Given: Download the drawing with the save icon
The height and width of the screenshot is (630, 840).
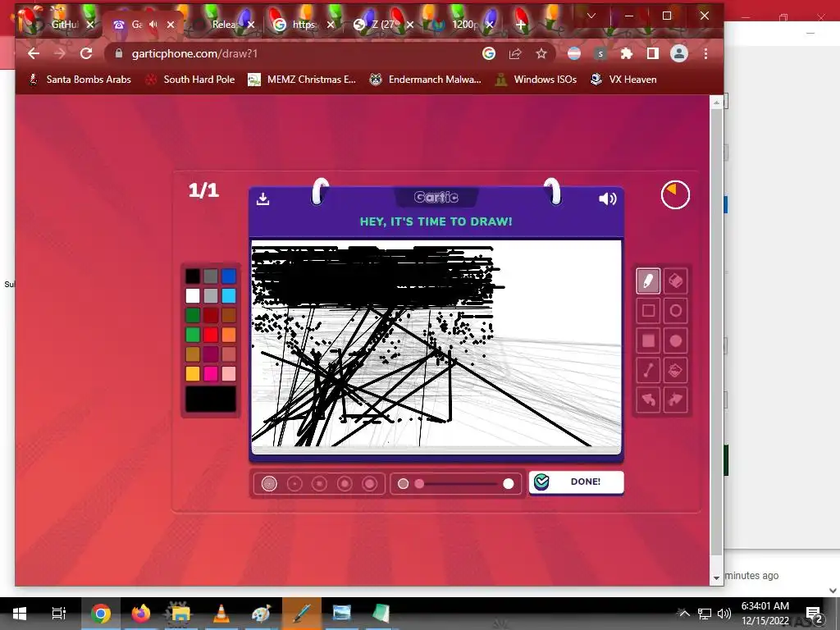Looking at the screenshot, I should click(x=262, y=199).
